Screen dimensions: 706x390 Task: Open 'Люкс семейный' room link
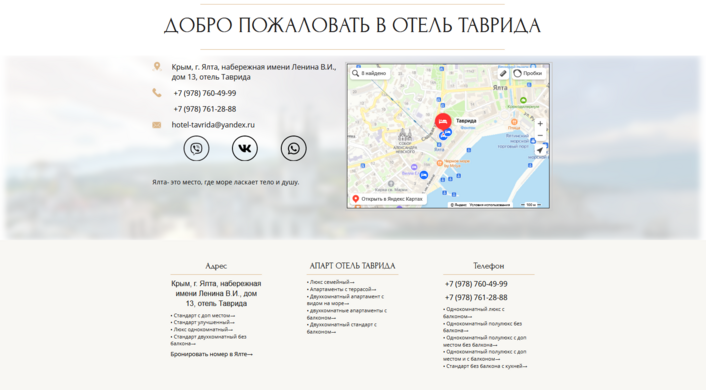click(x=331, y=282)
